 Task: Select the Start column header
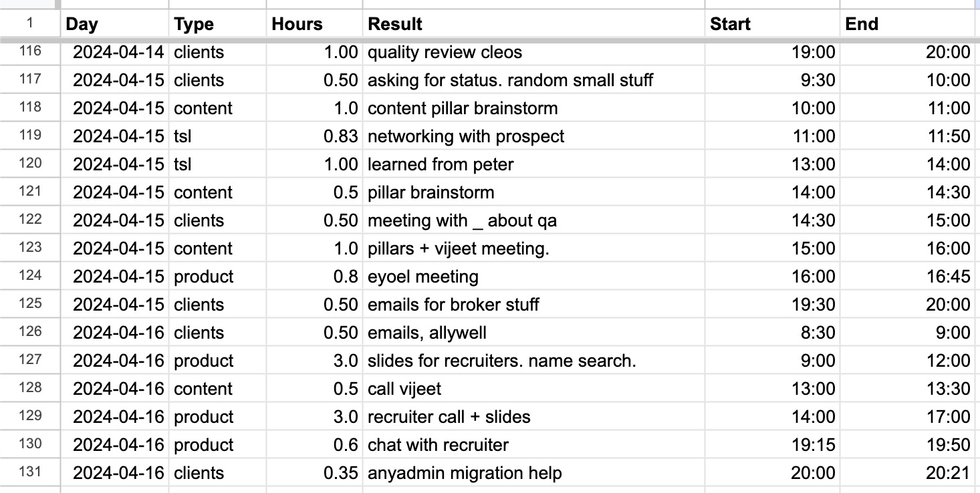tap(729, 24)
